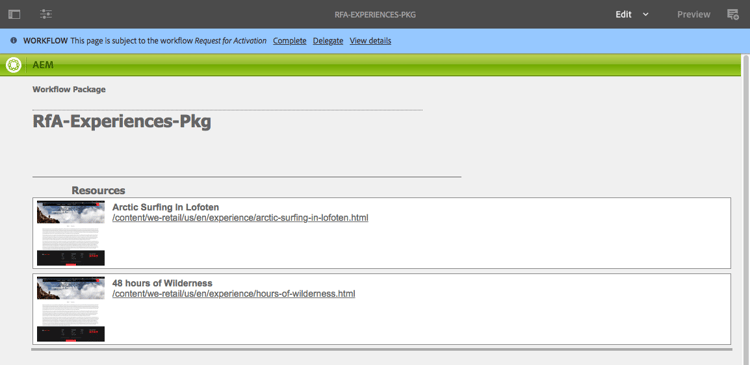This screenshot has width=750, height=365.
Task: Click the annotate mode icon at top right
Action: [x=732, y=14]
